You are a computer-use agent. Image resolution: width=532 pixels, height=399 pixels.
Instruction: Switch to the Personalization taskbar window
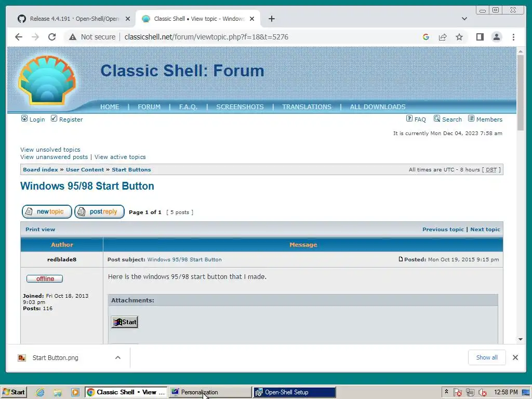210,392
